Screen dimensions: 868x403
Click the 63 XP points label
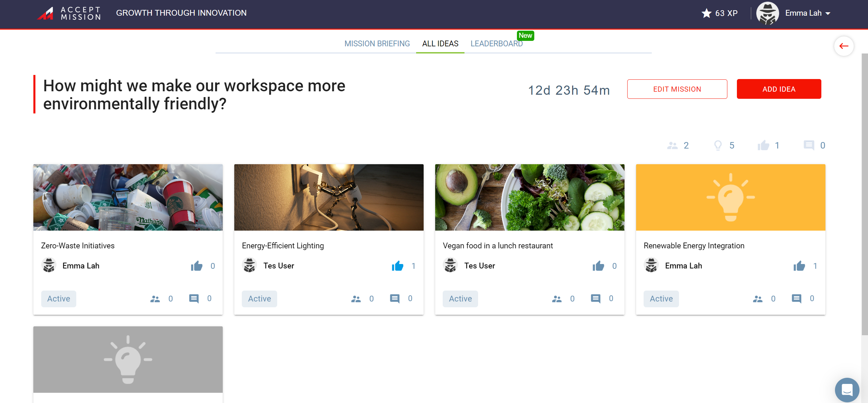(x=726, y=13)
